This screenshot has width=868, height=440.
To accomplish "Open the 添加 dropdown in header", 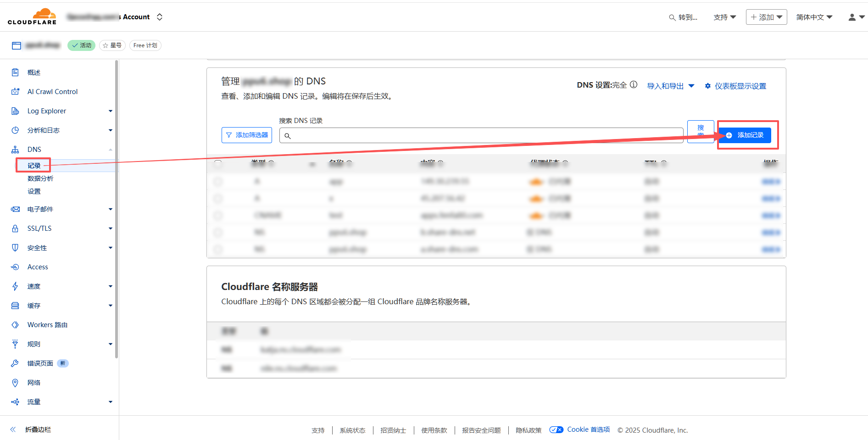I will [767, 17].
